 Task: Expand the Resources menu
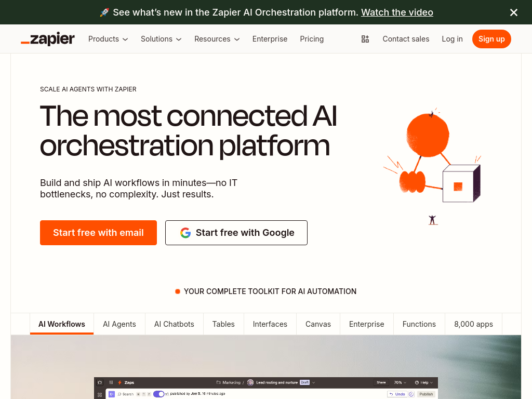point(217,39)
